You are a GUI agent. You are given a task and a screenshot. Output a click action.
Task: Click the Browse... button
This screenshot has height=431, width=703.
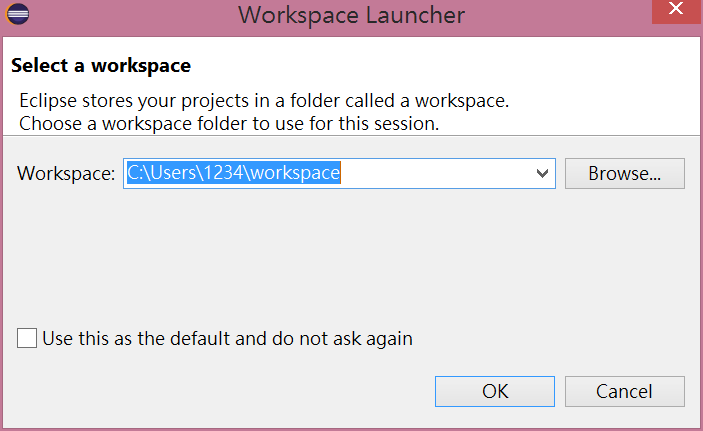point(624,173)
